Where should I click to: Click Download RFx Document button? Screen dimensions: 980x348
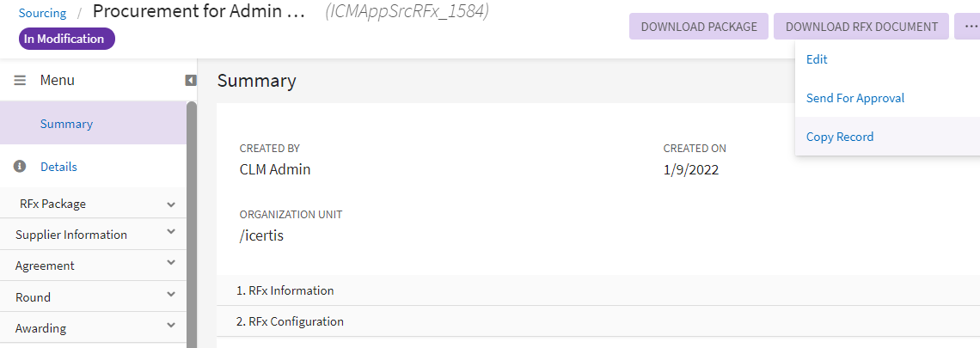[861, 27]
